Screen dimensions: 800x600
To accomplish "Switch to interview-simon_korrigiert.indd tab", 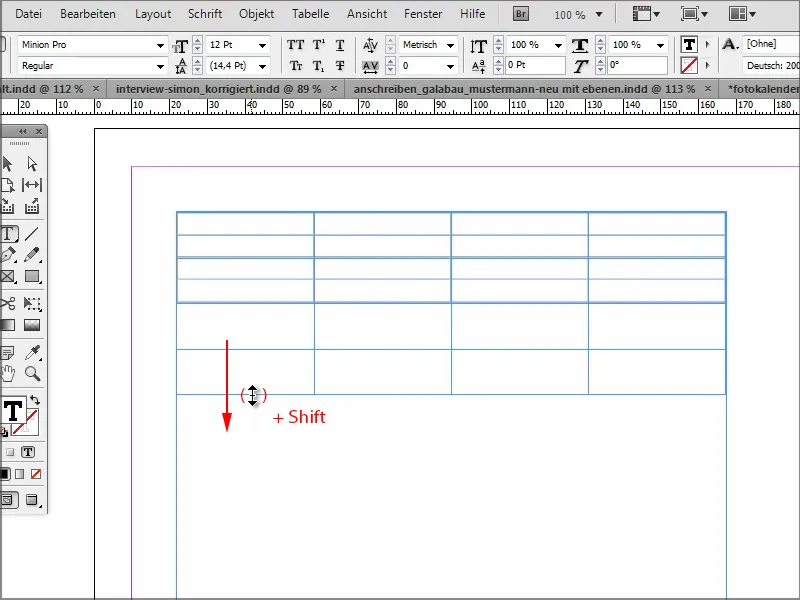I will (x=218, y=89).
